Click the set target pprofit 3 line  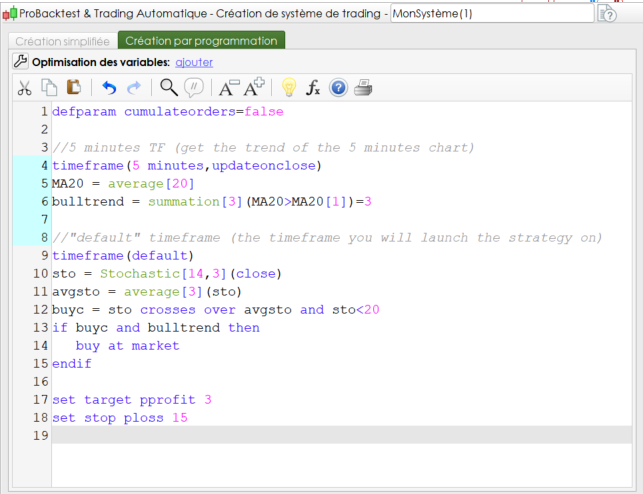[132, 400]
